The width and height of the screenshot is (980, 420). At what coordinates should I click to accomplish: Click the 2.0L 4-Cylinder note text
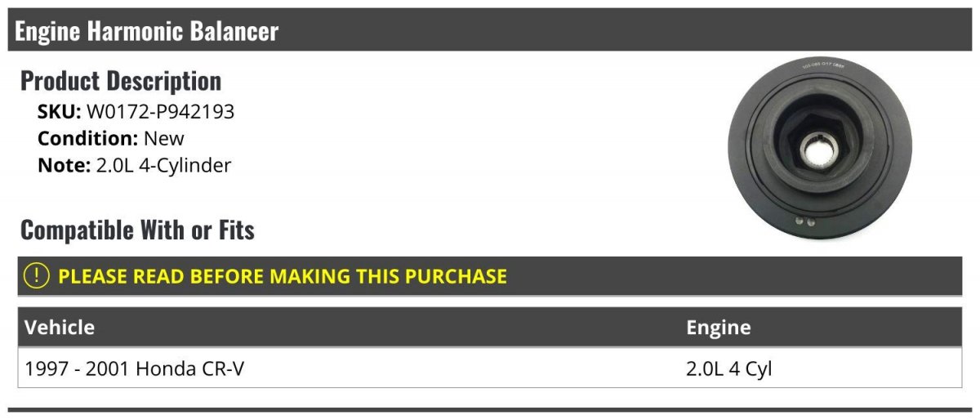click(x=163, y=165)
